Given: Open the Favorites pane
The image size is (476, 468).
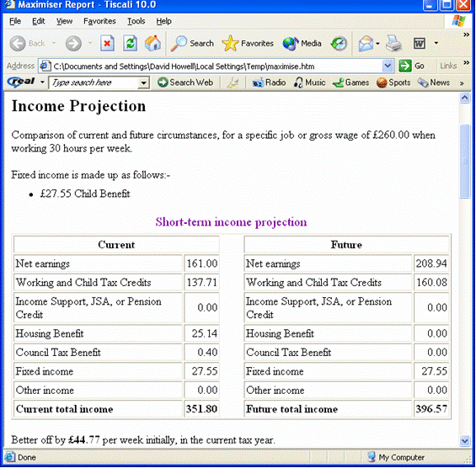Looking at the screenshot, I should pos(248,44).
